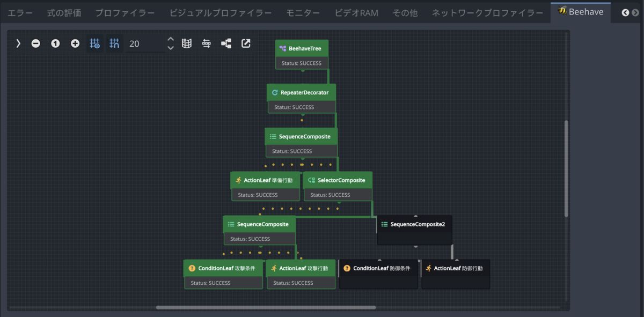This screenshot has width=644, height=317.
Task: Click the RepeaterDecorator node icon
Action: [x=275, y=92]
